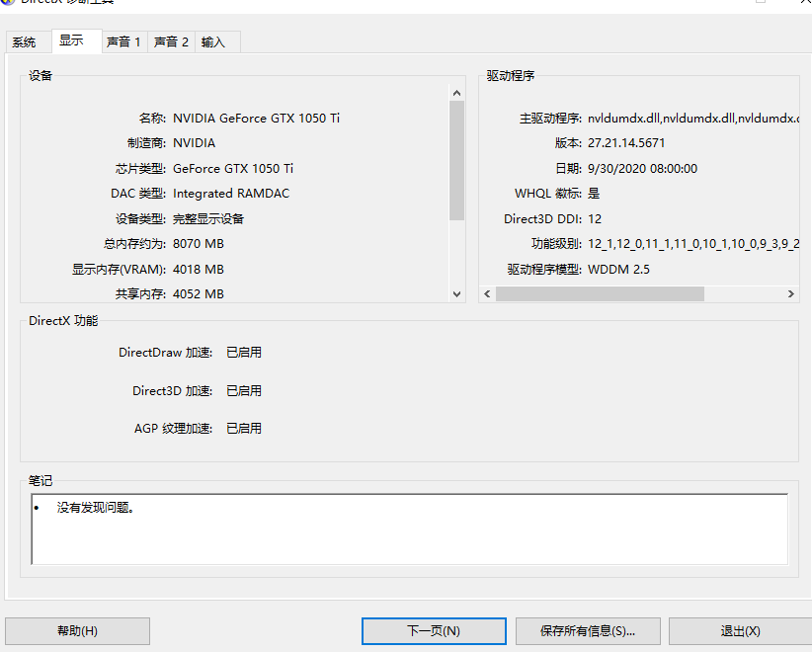Select the 显示 tab
This screenshot has height=652, width=812.
point(77,41)
